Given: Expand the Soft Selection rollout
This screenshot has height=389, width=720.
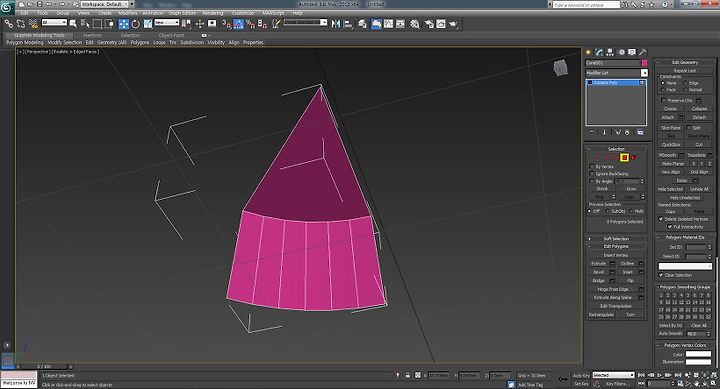Looking at the screenshot, I should click(590, 239).
